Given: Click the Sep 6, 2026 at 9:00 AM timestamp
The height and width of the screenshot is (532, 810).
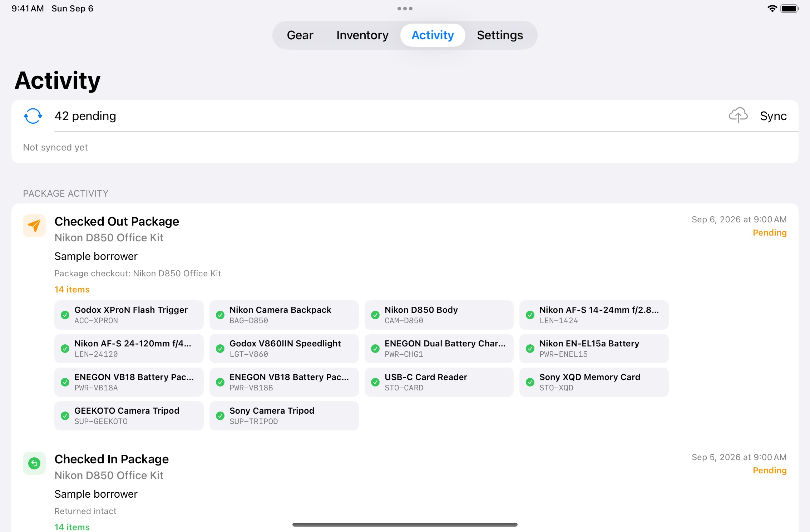Looking at the screenshot, I should tap(739, 220).
